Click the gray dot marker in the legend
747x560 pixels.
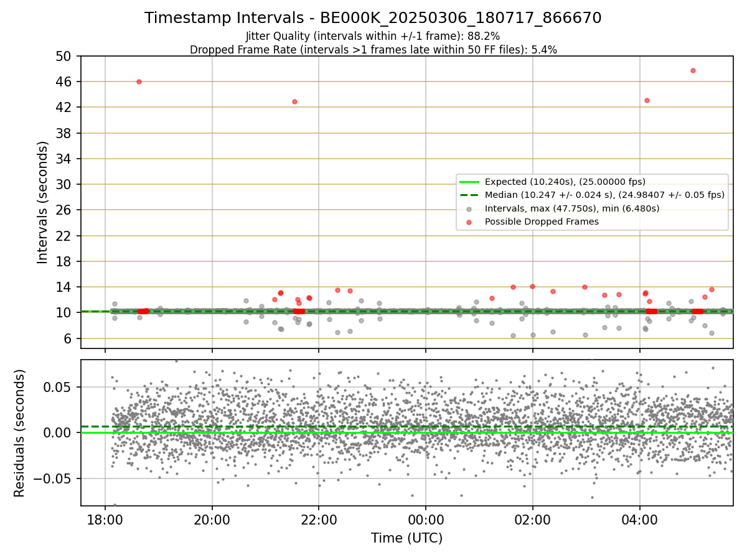point(469,208)
